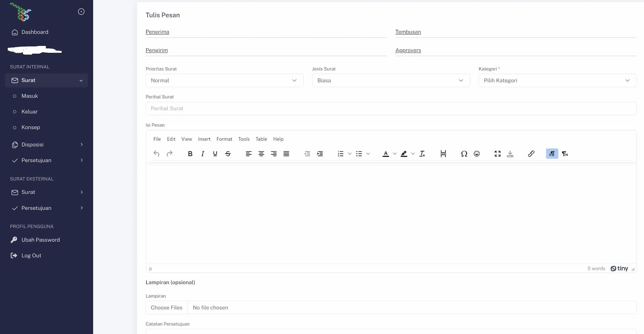The image size is (644, 334).
Task: Apply background highlight color
Action: (x=404, y=154)
